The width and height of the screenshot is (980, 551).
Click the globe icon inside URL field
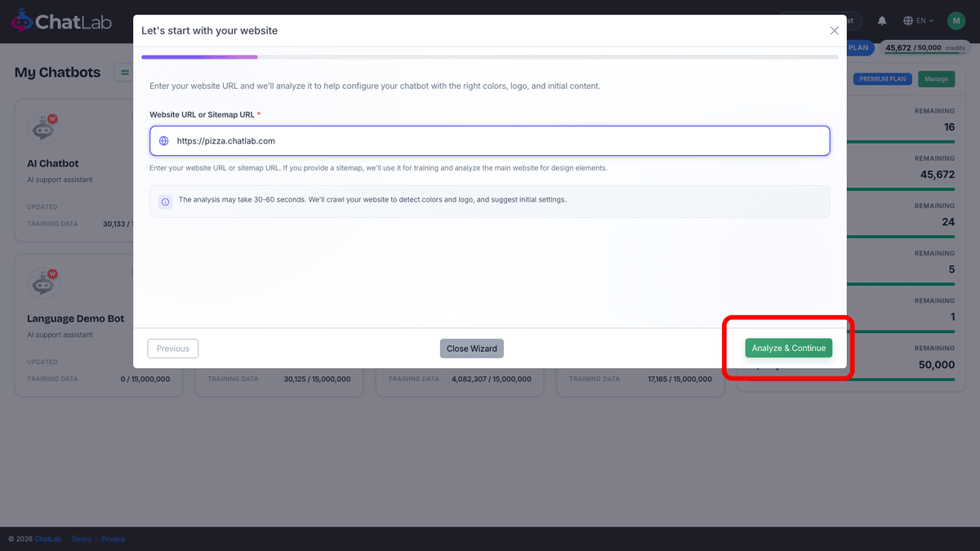point(163,140)
